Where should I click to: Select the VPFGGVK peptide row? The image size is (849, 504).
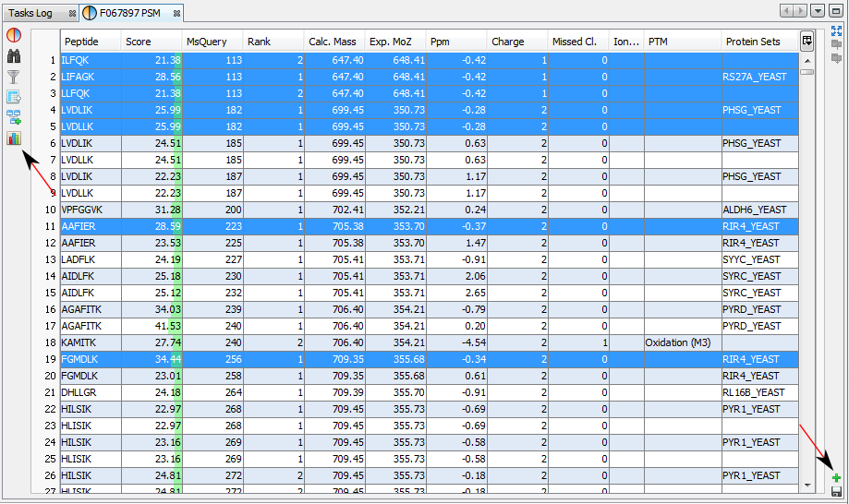point(82,210)
